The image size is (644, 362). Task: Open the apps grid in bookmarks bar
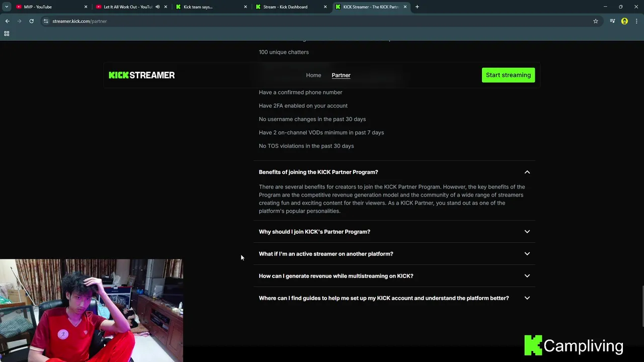[x=7, y=34]
